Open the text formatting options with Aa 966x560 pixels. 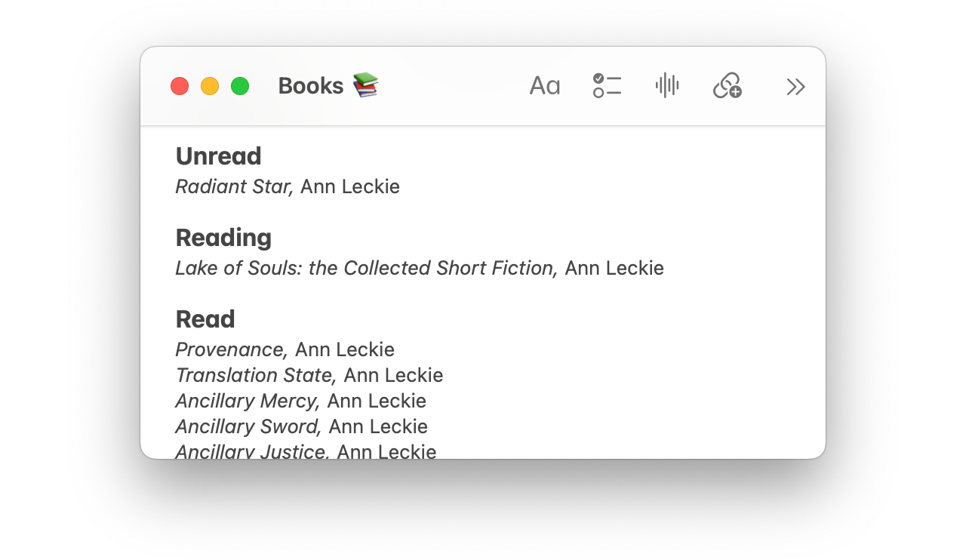point(544,85)
